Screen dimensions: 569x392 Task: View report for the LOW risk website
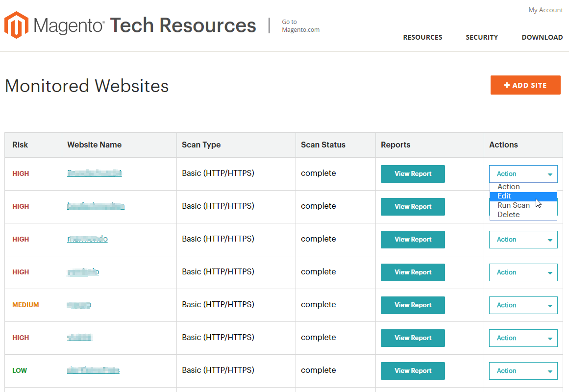413,370
